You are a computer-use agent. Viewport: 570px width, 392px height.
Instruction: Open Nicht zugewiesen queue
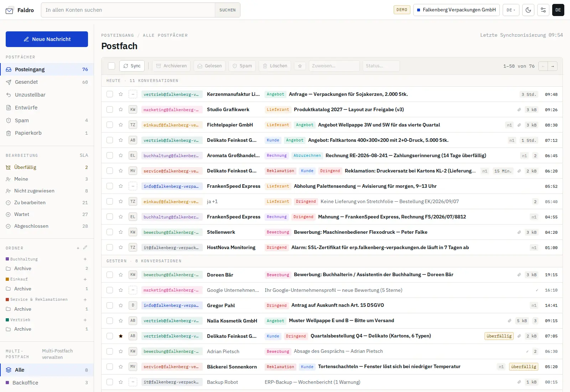47,191
